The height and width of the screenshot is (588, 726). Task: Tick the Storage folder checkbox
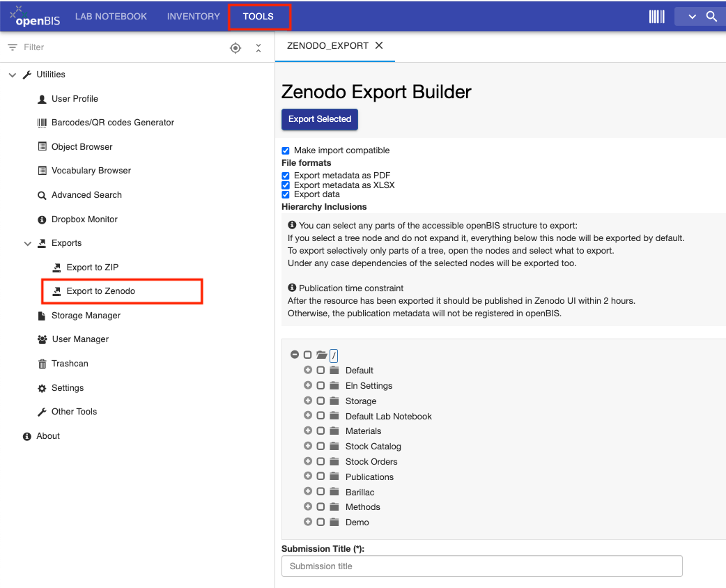click(320, 401)
